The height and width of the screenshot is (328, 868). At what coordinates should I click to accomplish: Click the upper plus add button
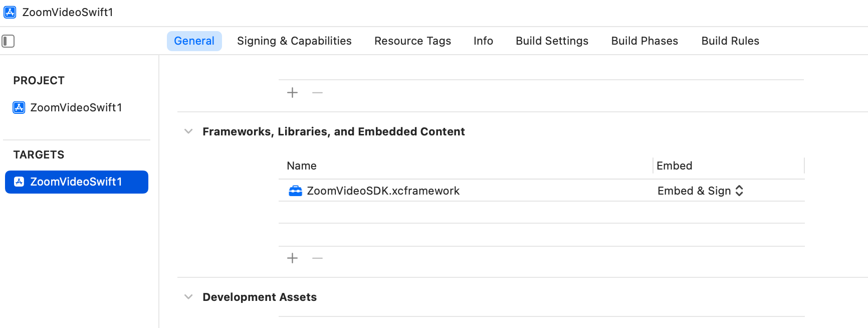[292, 93]
